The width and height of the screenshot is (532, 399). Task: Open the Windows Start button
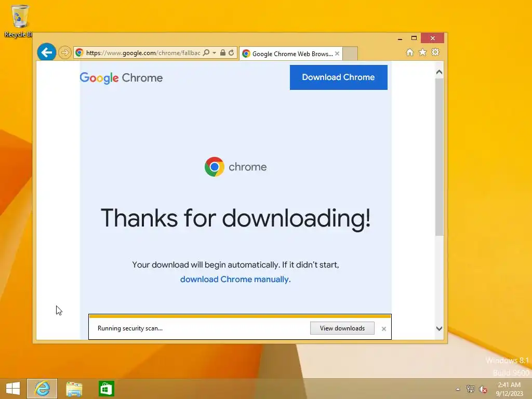pyautogui.click(x=13, y=389)
